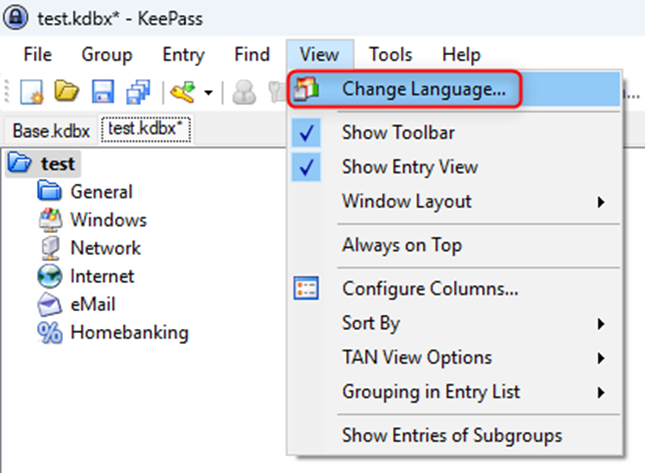This screenshot has height=473, width=645.
Task: Click the Windows group icon
Action: tap(50, 219)
